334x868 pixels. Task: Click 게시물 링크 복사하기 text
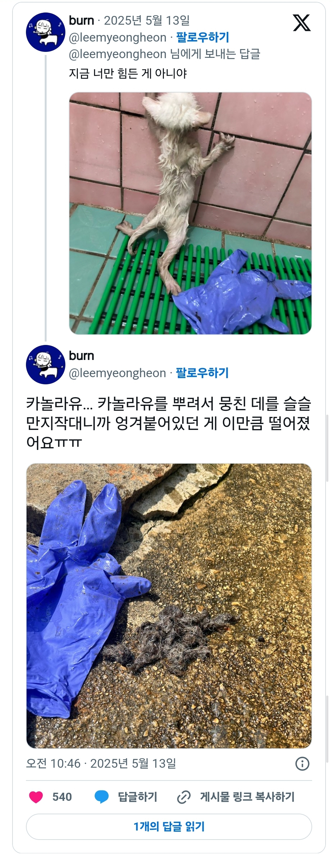click(247, 796)
